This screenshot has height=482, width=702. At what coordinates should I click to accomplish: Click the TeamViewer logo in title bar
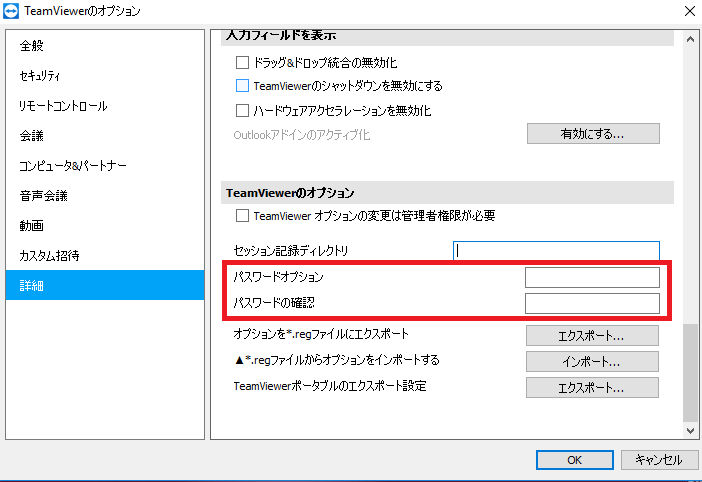(11, 11)
